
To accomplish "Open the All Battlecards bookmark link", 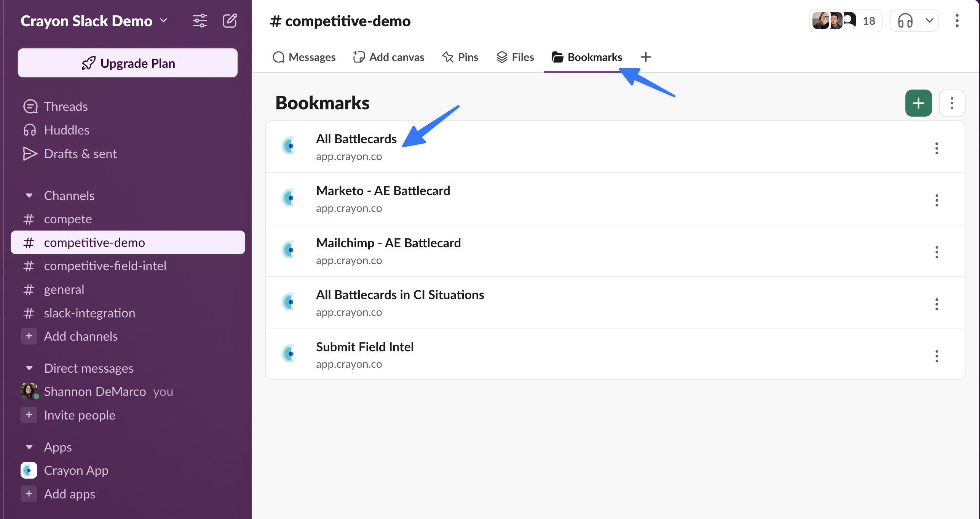I will tap(356, 139).
